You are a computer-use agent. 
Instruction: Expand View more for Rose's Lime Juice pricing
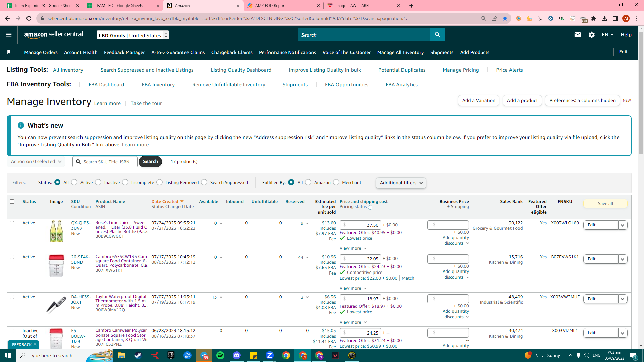tap(353, 248)
